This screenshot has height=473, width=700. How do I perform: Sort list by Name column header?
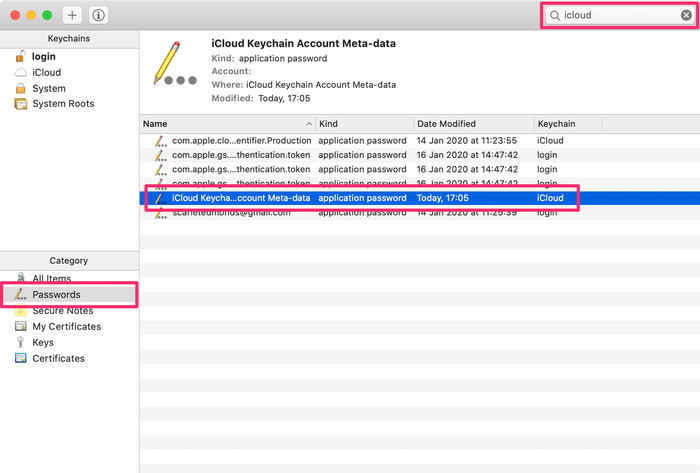click(x=228, y=124)
